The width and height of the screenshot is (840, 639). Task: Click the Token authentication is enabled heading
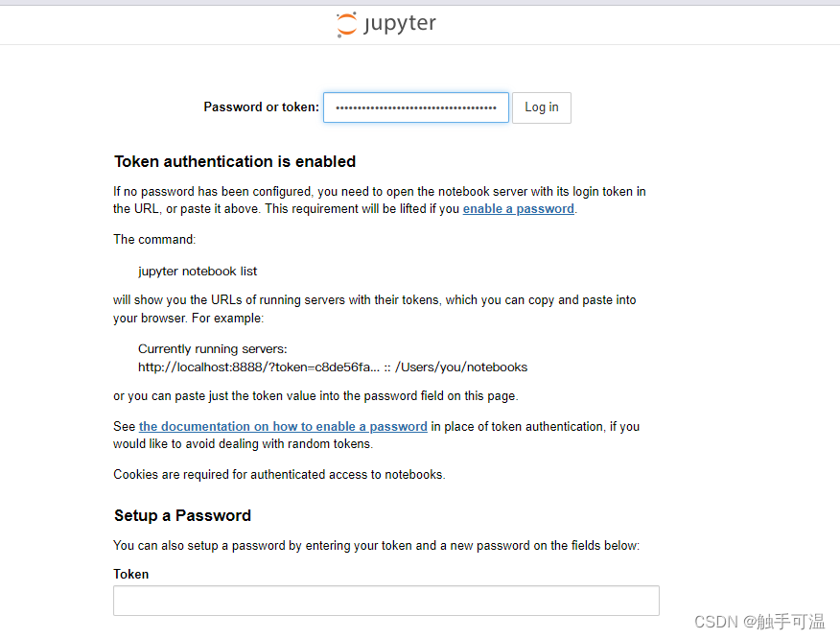point(234,161)
